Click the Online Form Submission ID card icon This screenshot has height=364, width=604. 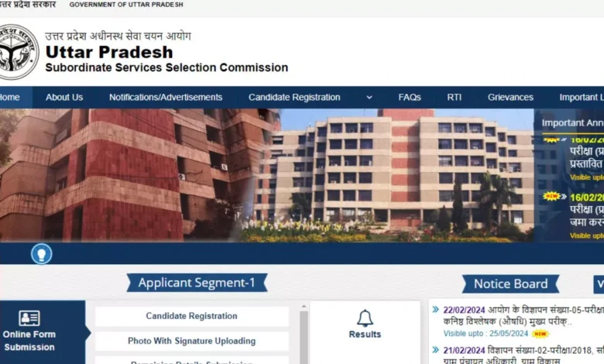coord(29,318)
